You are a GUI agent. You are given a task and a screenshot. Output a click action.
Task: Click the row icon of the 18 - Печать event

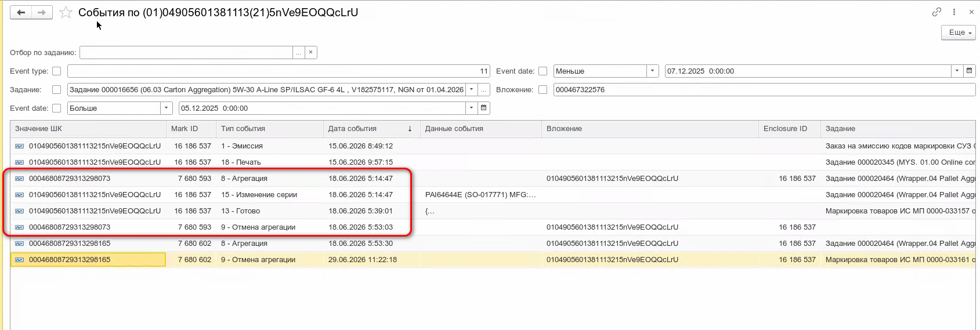tap(20, 162)
